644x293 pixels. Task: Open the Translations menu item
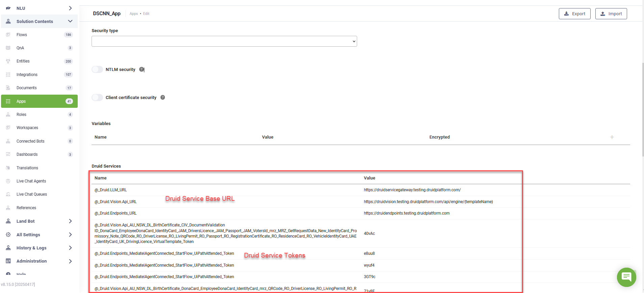click(39, 168)
